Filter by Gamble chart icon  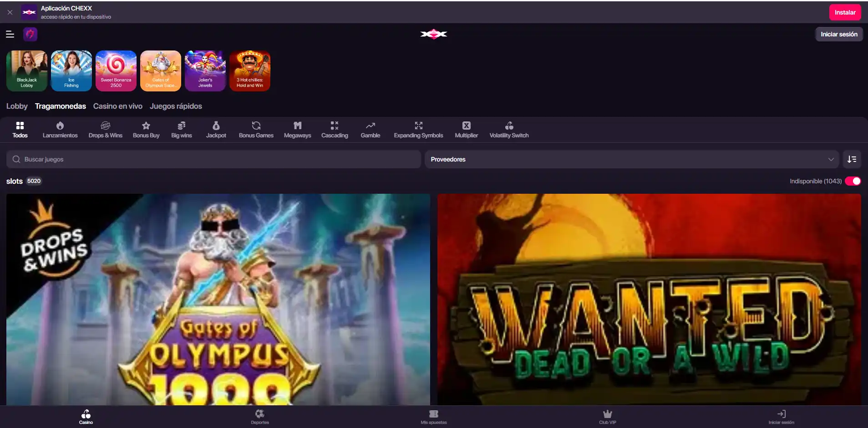coord(371,130)
